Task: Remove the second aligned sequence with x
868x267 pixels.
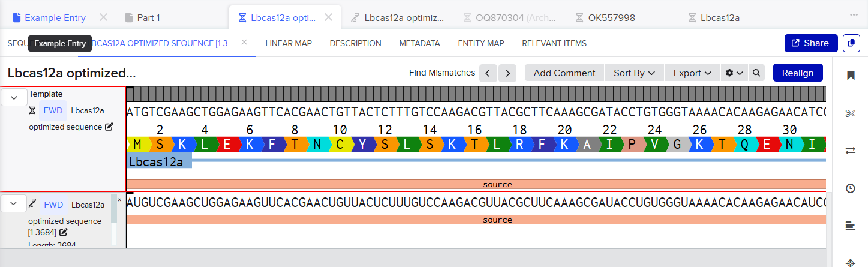Action: (x=119, y=200)
